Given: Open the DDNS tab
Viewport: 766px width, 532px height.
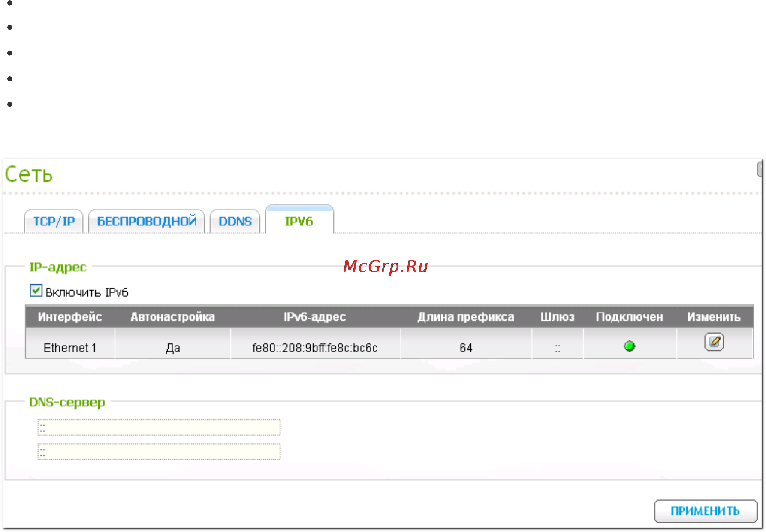Looking at the screenshot, I should (x=235, y=221).
